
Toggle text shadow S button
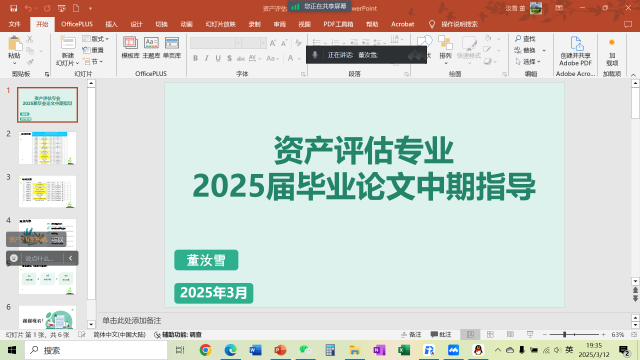pyautogui.click(x=229, y=58)
